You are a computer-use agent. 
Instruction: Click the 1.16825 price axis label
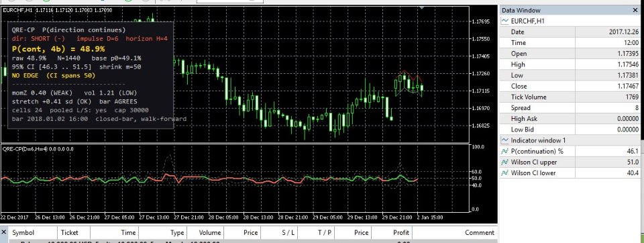[x=482, y=126]
